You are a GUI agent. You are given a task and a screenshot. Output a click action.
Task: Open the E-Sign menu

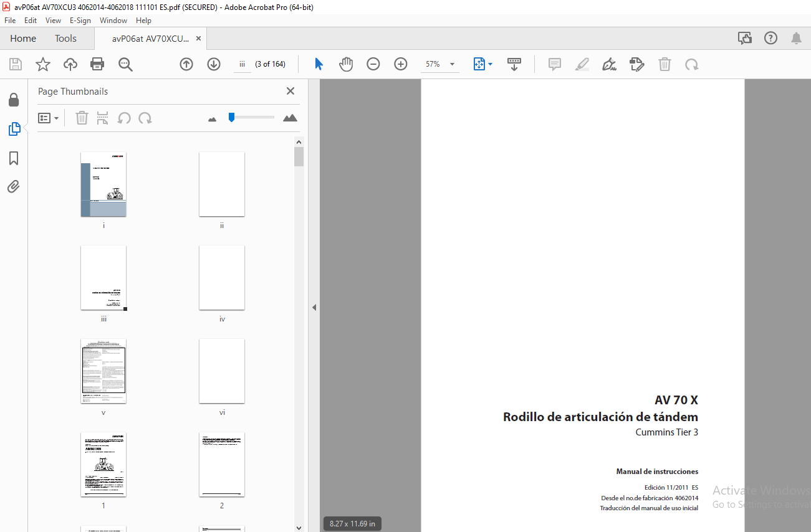80,21
